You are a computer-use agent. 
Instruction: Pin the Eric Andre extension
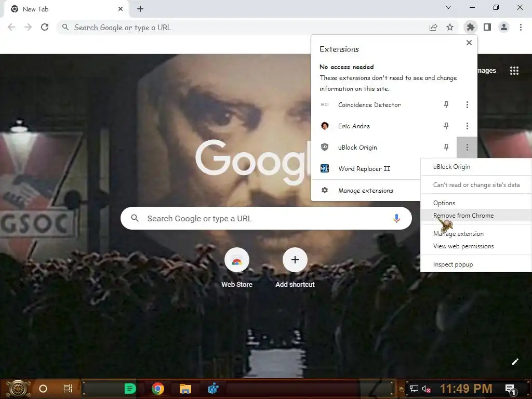(446, 126)
